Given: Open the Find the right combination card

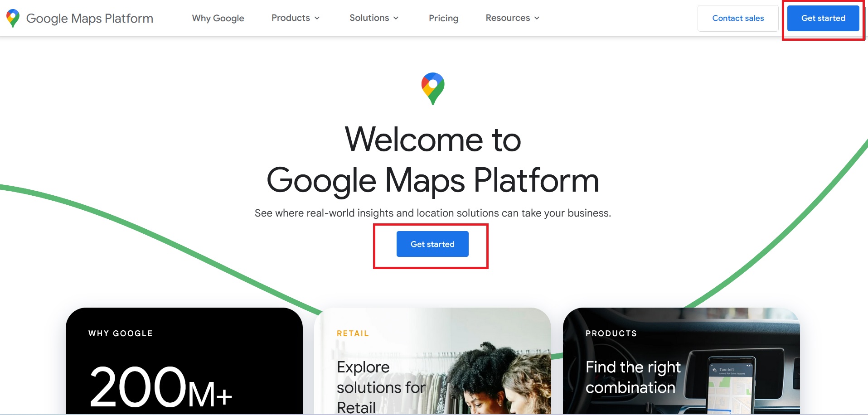Looking at the screenshot, I should coord(681,361).
